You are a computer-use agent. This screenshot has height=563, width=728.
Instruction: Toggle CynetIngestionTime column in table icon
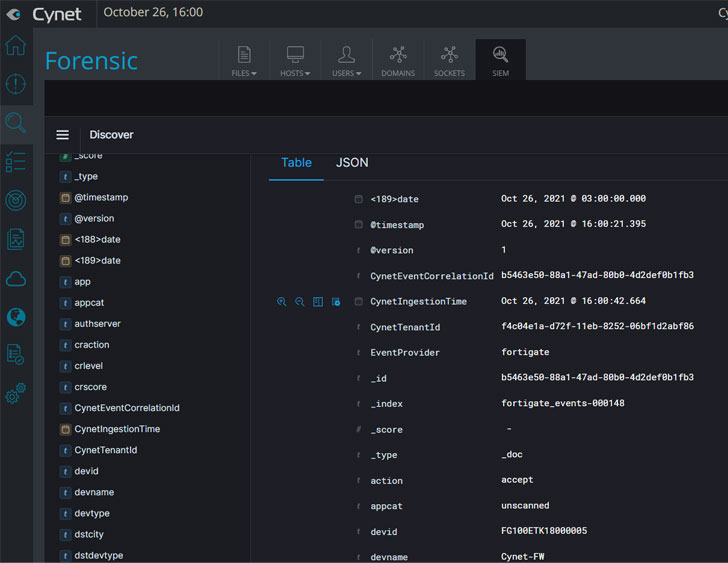318,302
